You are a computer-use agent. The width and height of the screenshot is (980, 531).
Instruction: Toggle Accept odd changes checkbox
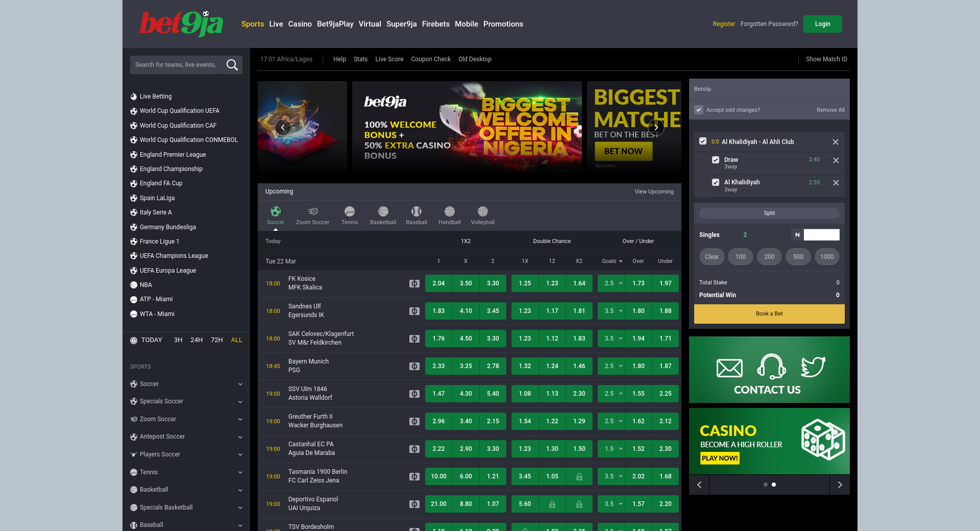click(699, 110)
